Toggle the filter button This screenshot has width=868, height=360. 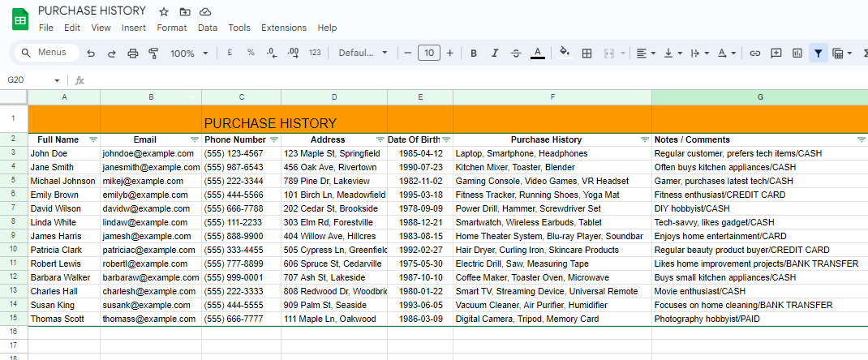click(819, 53)
